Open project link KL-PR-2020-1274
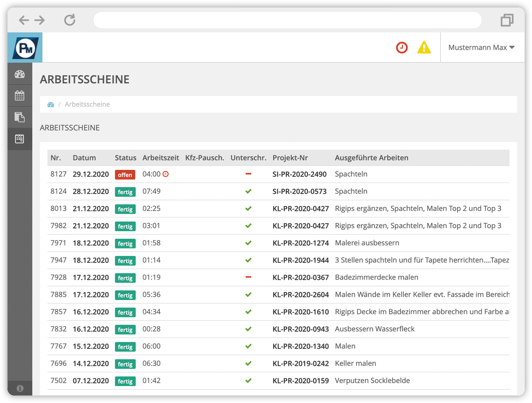532x403 pixels. click(300, 243)
